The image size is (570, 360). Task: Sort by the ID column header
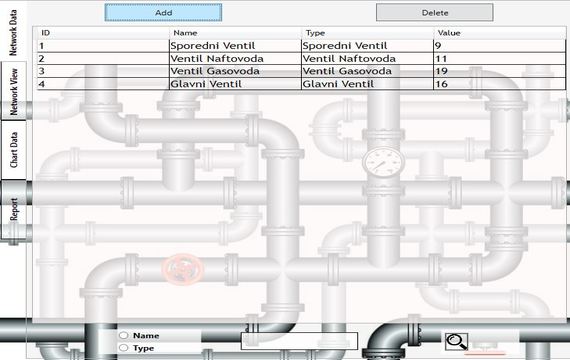coord(103,33)
